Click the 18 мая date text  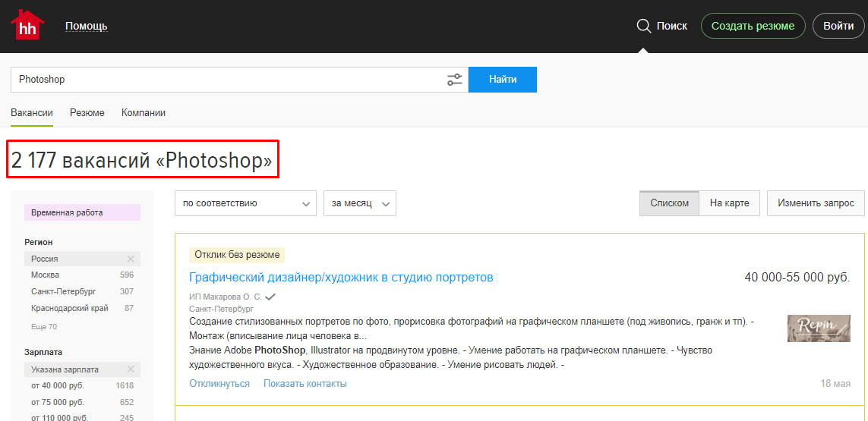pyautogui.click(x=835, y=383)
